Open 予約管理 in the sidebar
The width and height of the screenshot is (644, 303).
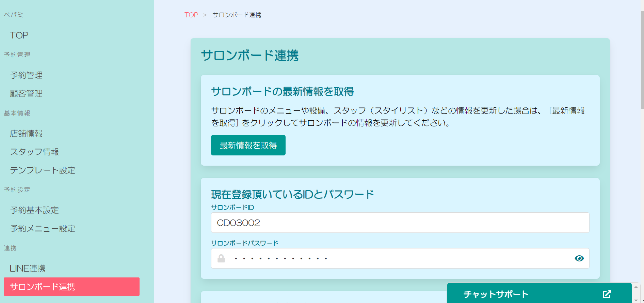26,75
